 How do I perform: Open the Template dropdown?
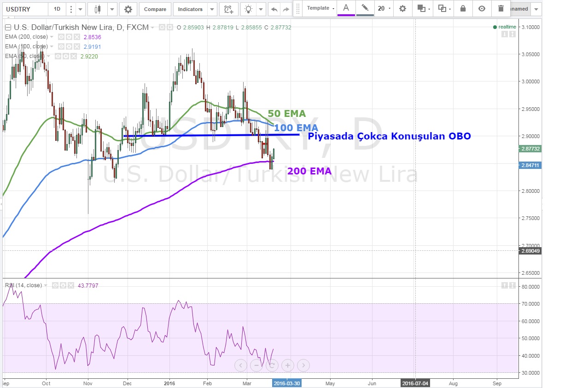[320, 8]
